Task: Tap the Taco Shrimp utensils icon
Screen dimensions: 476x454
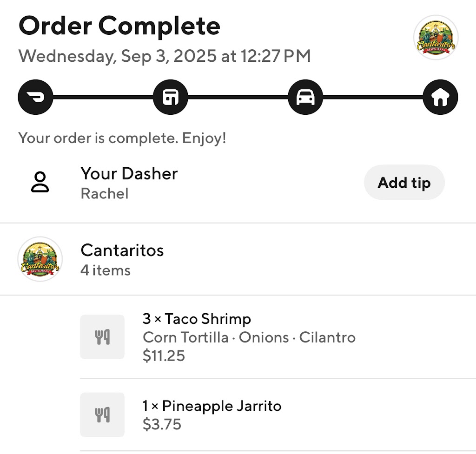Action: coord(102,337)
